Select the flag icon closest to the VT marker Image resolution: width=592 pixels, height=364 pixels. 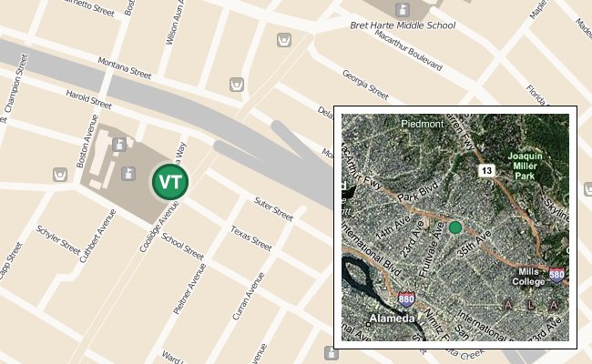pos(128,174)
